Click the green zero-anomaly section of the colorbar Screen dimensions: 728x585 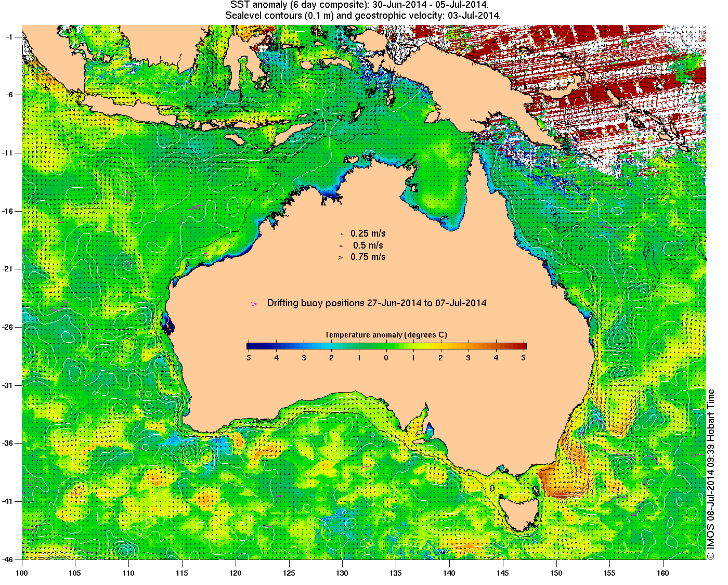pyautogui.click(x=386, y=346)
